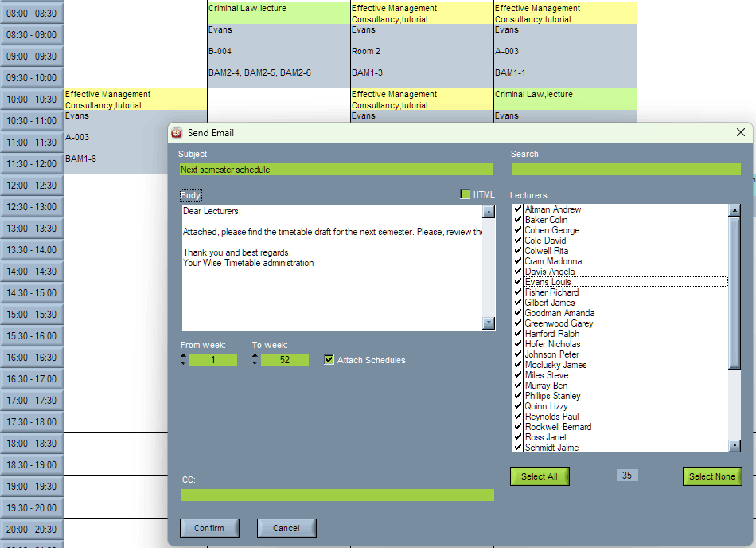The image size is (756, 548).
Task: Select the 08:00 - 08:30 time slot row
Action: [x=32, y=14]
